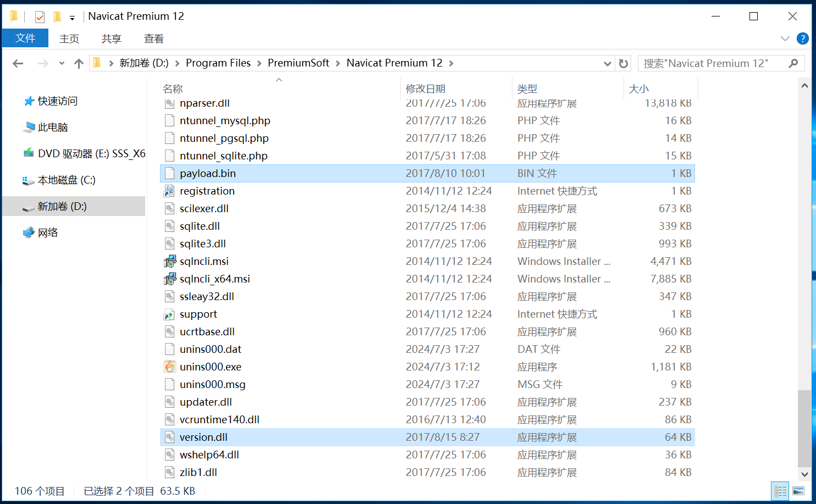Click the search magnifier icon
816x504 pixels.
pyautogui.click(x=793, y=63)
